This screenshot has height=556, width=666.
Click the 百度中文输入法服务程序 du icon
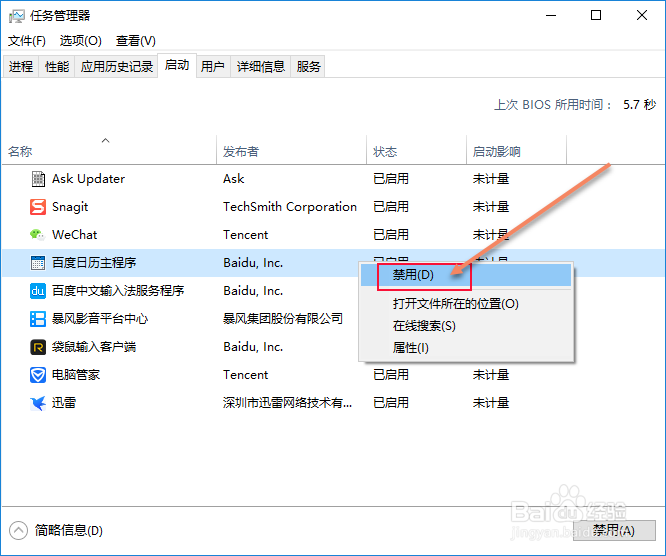[38, 291]
